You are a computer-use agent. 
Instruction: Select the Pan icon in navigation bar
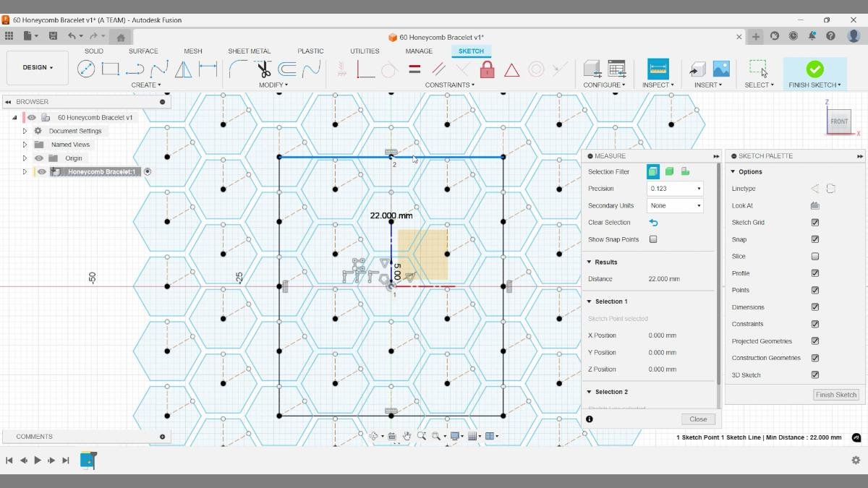tap(407, 435)
